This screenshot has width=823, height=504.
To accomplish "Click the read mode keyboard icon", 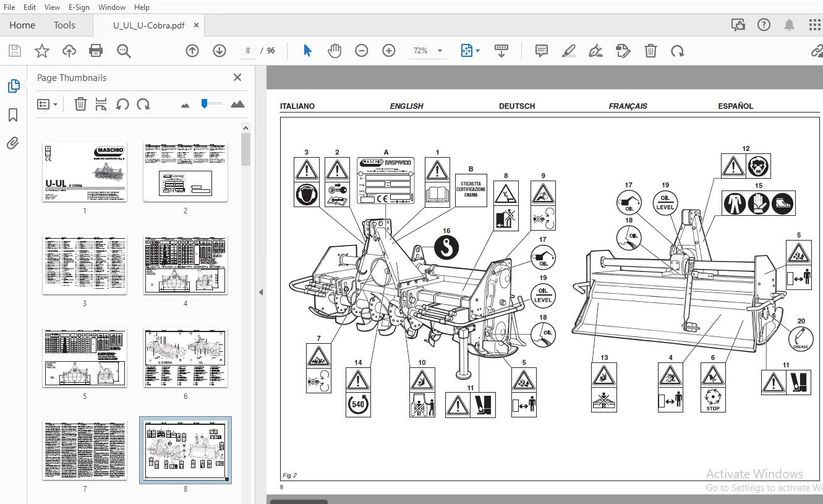I will tap(501, 51).
